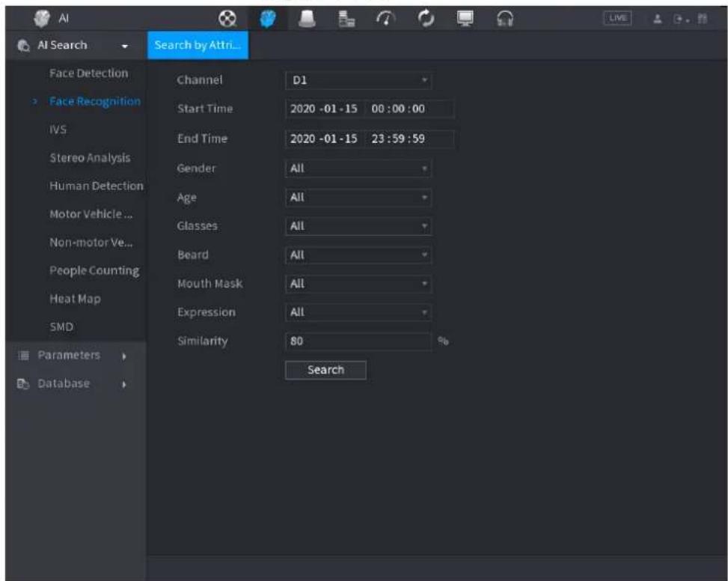This screenshot has width=728, height=581.
Task: Switch to Search by Attri... tab
Action: point(198,45)
